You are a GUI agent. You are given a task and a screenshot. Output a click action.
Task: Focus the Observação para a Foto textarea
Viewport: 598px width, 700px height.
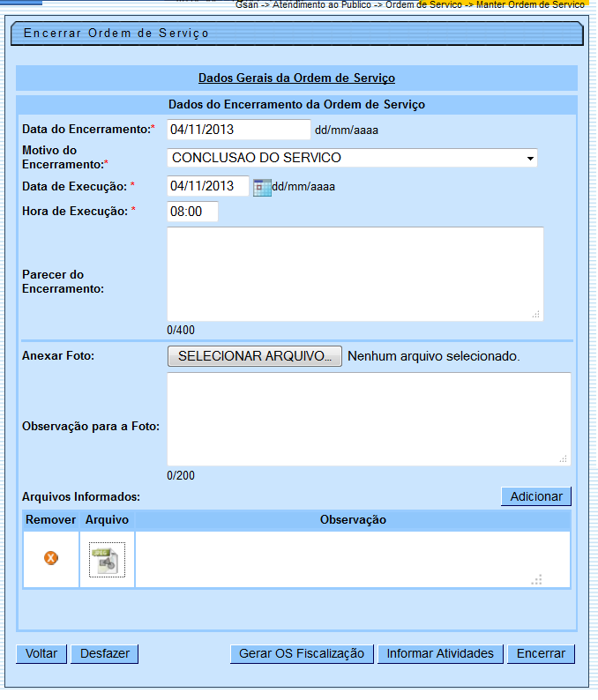point(369,419)
